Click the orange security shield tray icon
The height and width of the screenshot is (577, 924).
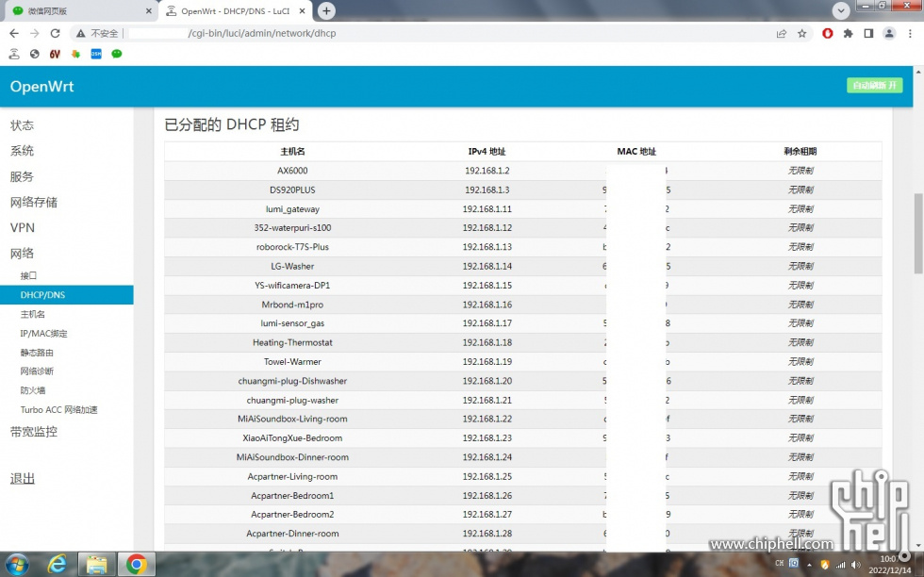tap(824, 565)
